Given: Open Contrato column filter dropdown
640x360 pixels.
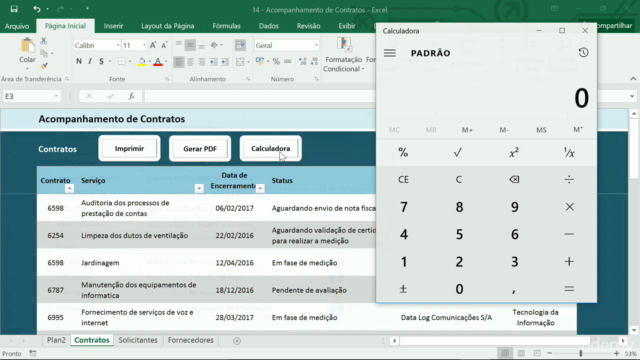Looking at the screenshot, I should [69, 189].
